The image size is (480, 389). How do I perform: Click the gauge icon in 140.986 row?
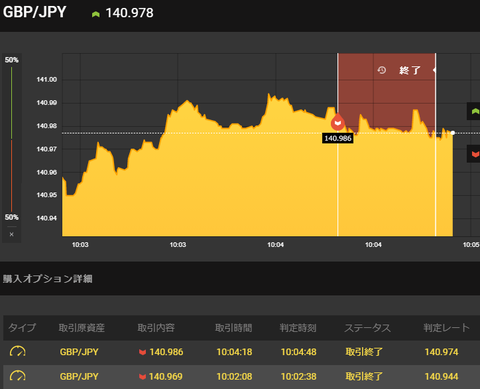[18, 352]
